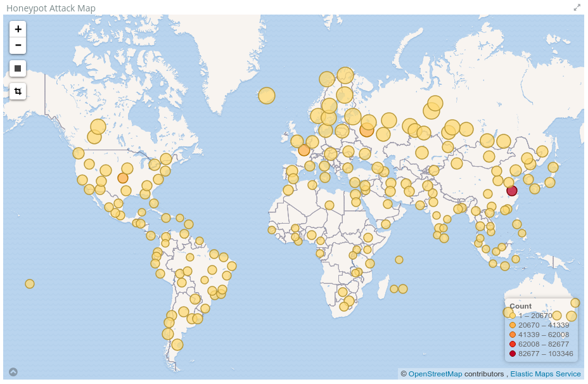The image size is (588, 384).
Task: Click the fit data bounds crop icon
Action: coord(18,91)
